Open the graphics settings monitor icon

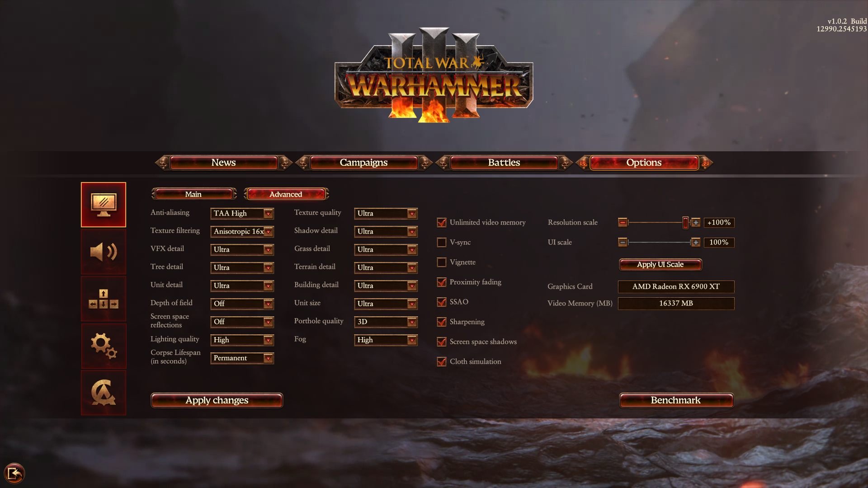point(104,205)
